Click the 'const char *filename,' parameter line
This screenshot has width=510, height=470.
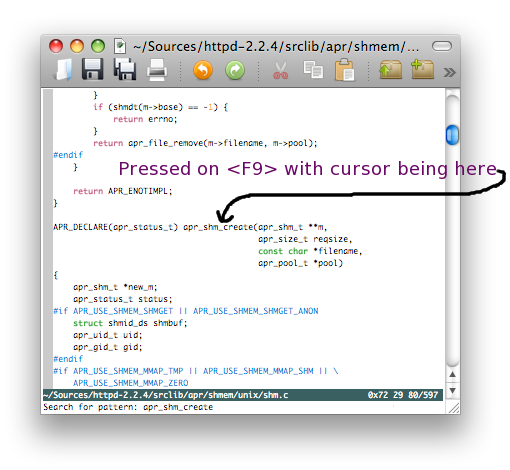310,251
